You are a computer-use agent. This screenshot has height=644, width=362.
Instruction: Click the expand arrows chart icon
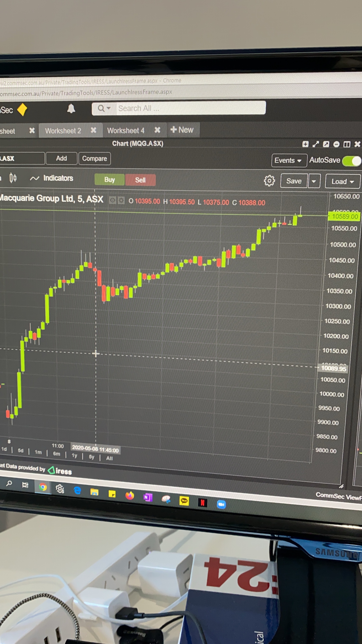point(316,144)
